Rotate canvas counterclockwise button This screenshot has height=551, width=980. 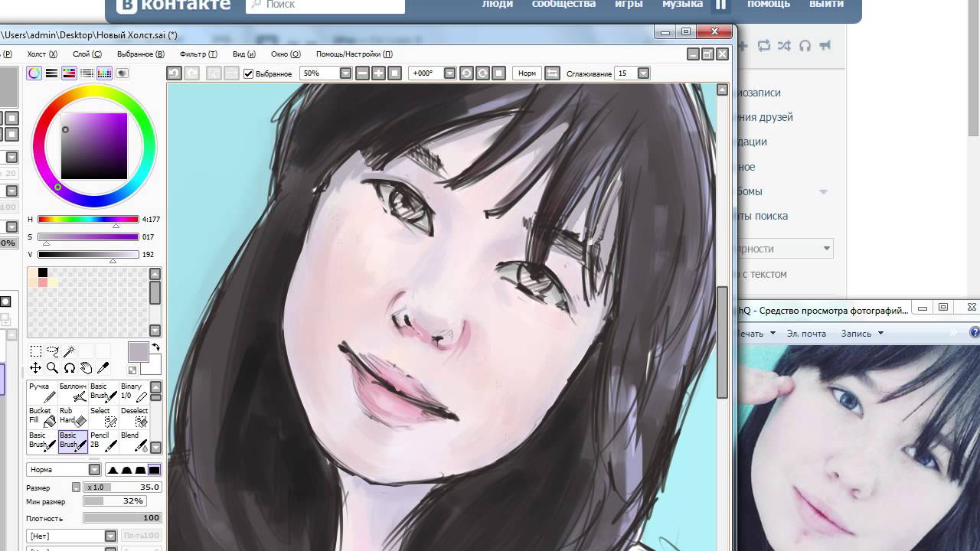466,73
